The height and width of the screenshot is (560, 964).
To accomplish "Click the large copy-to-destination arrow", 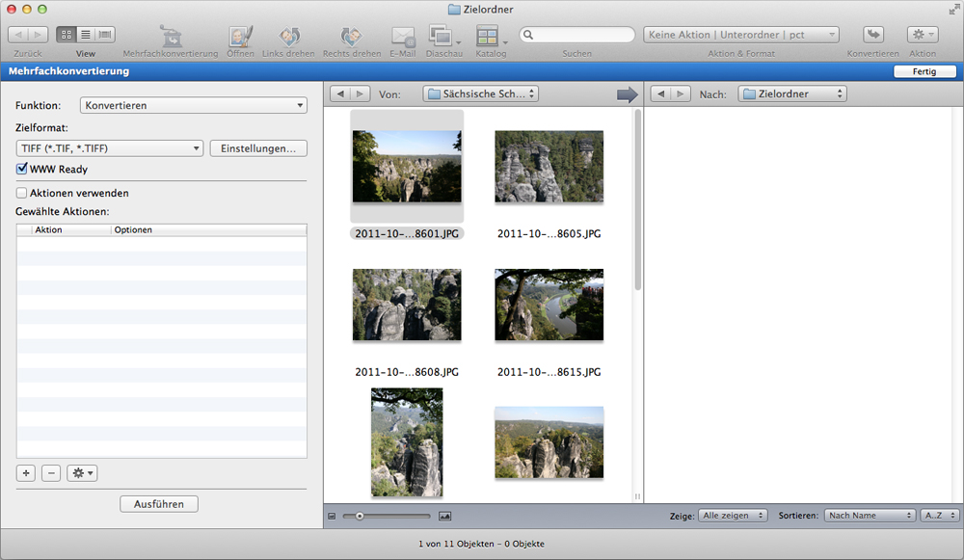I will [628, 93].
